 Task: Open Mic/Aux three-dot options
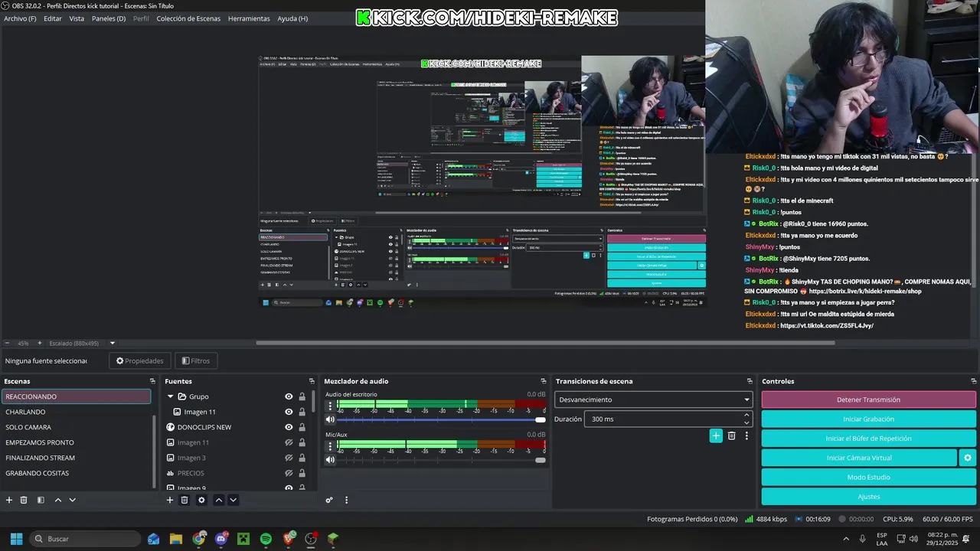click(x=330, y=445)
